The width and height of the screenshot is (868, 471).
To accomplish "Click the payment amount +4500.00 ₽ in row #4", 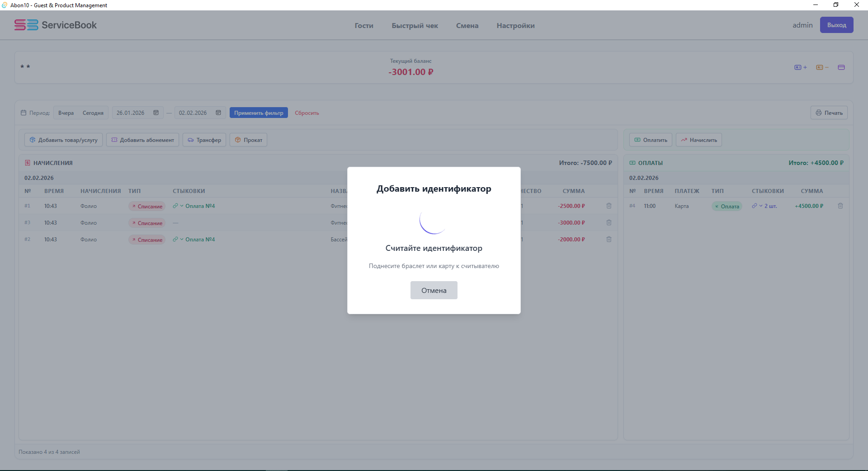I will tap(809, 206).
